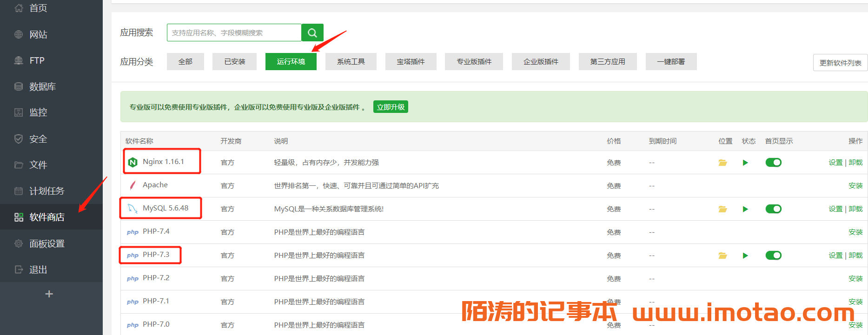Viewport: 868px width, 335px height.
Task: Focus the 应用搜索 search input
Action: (x=234, y=33)
